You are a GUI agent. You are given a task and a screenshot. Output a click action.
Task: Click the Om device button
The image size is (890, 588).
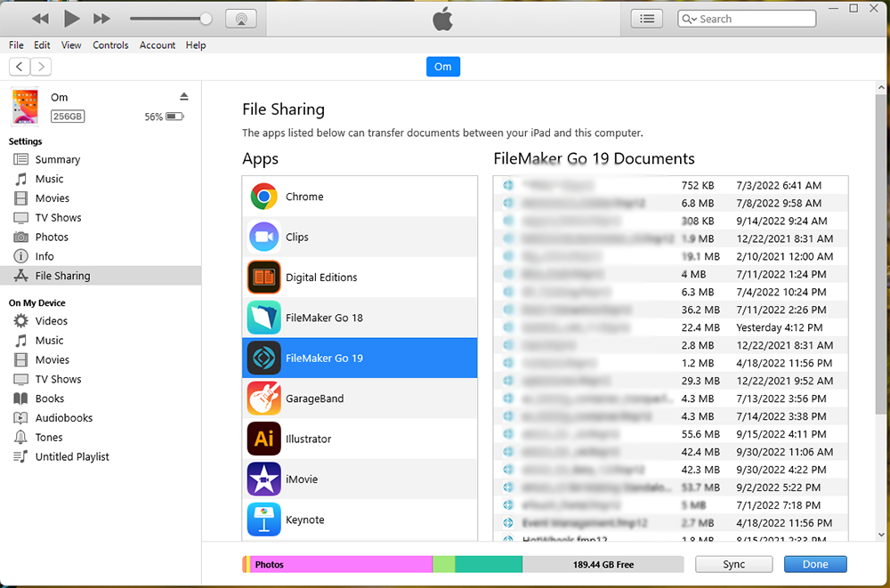click(x=442, y=67)
